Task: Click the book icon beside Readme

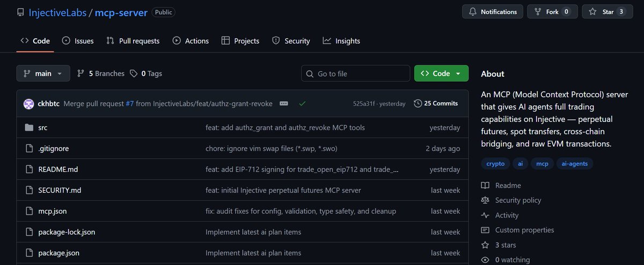Action: (485, 186)
